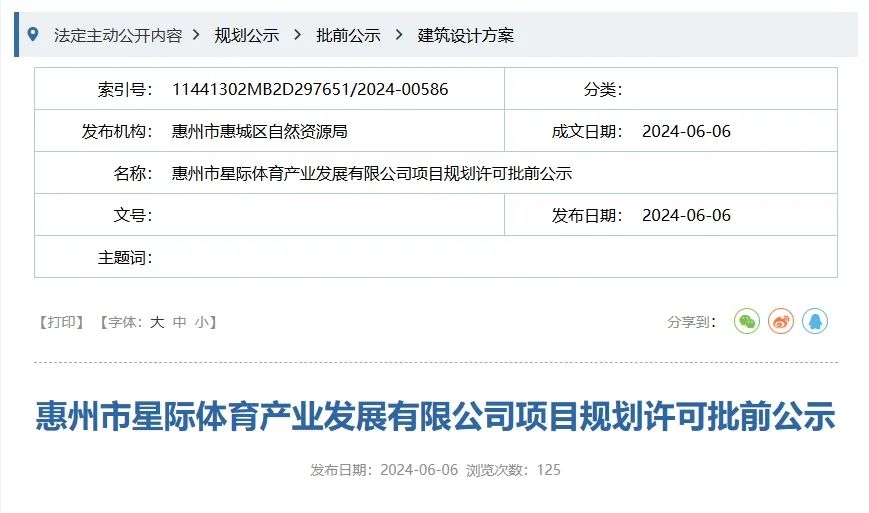Click the 打印 print button
The height and width of the screenshot is (513, 869).
[61, 322]
